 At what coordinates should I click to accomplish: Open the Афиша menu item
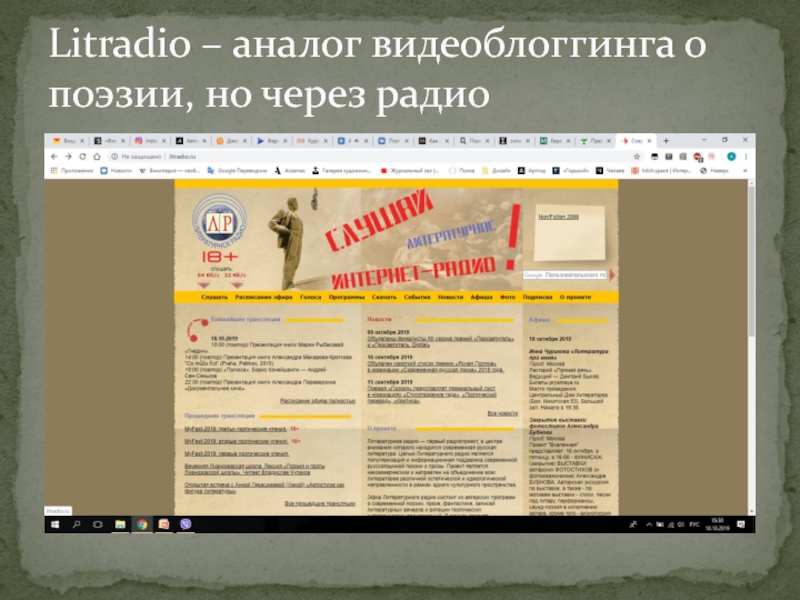(x=481, y=297)
